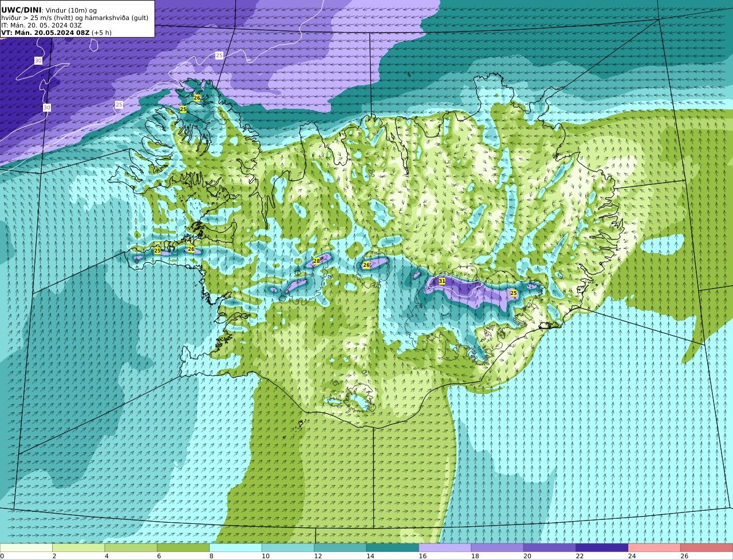Screen dimensions: 733x560
Task: Click legend tick label "8"
Action: tap(211, 556)
